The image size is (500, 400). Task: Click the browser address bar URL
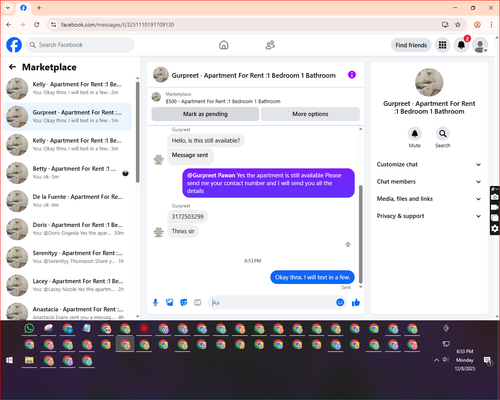(118, 25)
